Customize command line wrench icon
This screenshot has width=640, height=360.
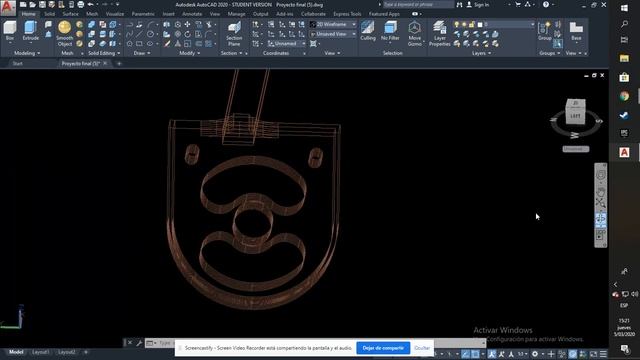(x=139, y=343)
